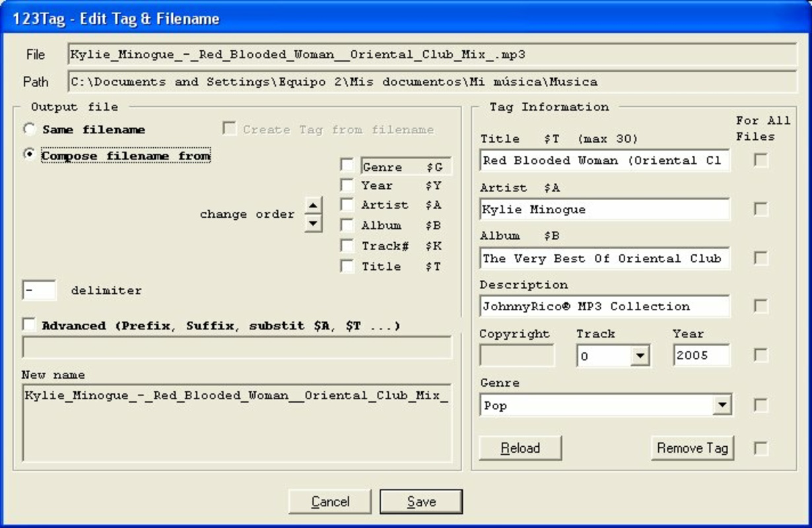Click into the Year field
Screen dimensions: 812x528
(x=702, y=355)
